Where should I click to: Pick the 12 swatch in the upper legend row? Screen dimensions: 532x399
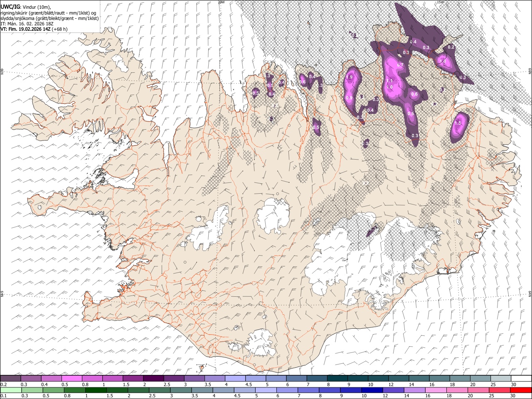point(399,378)
